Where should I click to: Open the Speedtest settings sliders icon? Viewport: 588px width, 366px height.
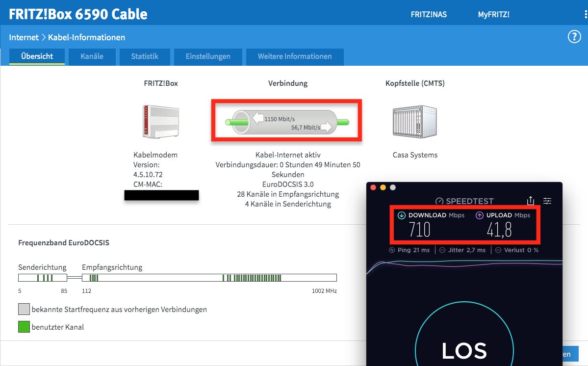point(547,201)
